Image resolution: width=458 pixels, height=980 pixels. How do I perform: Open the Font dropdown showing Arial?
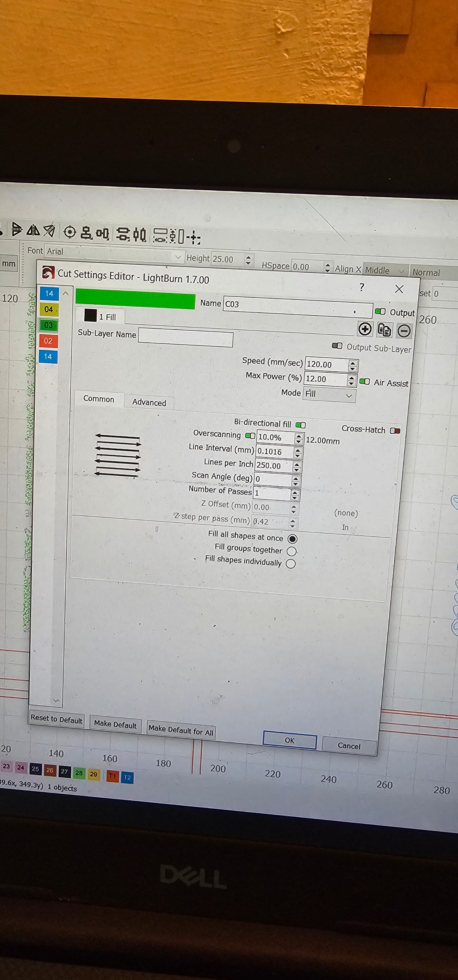click(x=114, y=254)
